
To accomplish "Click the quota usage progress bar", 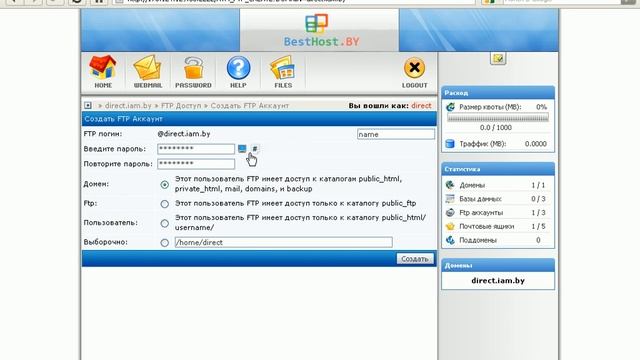I will pyautogui.click(x=498, y=118).
